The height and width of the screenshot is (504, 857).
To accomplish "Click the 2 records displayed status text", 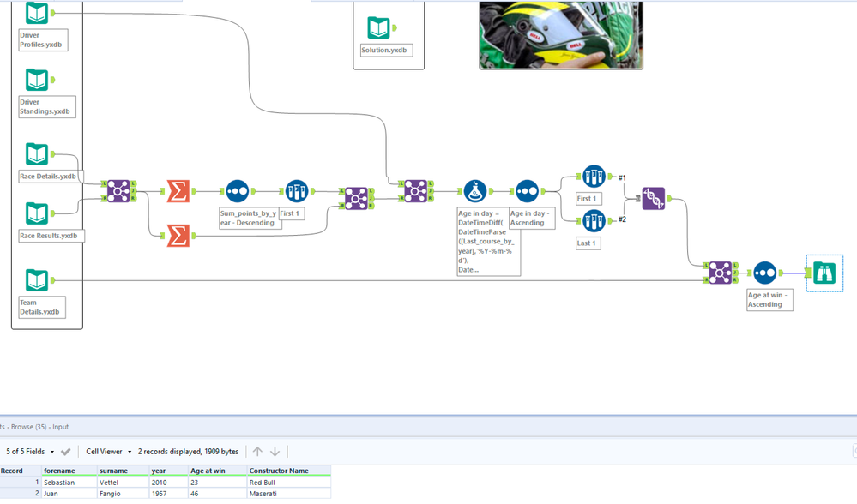I will point(188,452).
